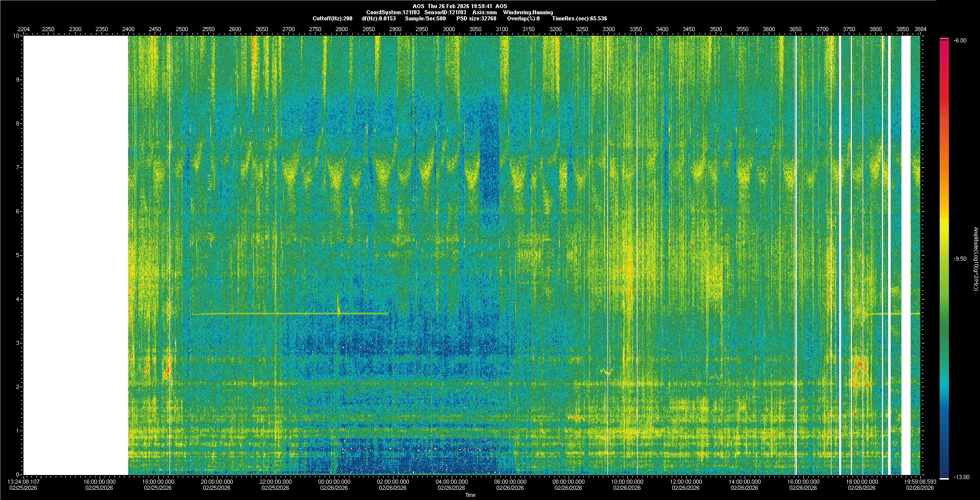Select the 'Overlap(%):0' parameter text

523,18
